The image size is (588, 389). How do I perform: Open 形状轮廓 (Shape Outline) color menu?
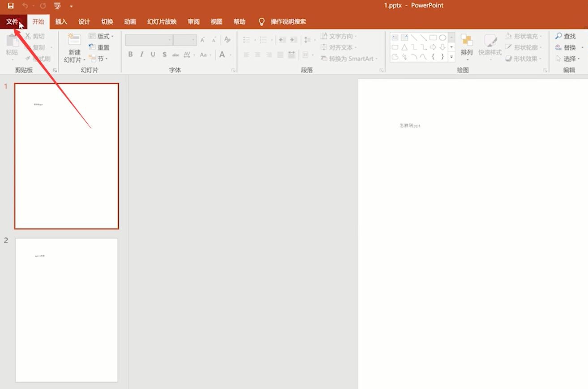[524, 47]
